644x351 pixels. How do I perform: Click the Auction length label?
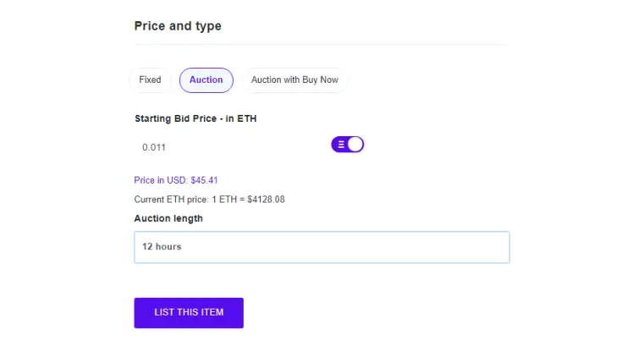coord(168,218)
